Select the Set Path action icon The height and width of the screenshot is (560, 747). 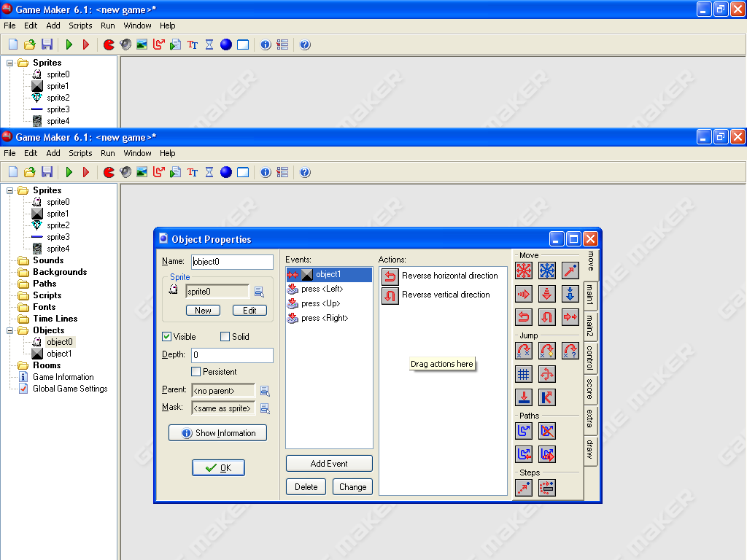[524, 431]
